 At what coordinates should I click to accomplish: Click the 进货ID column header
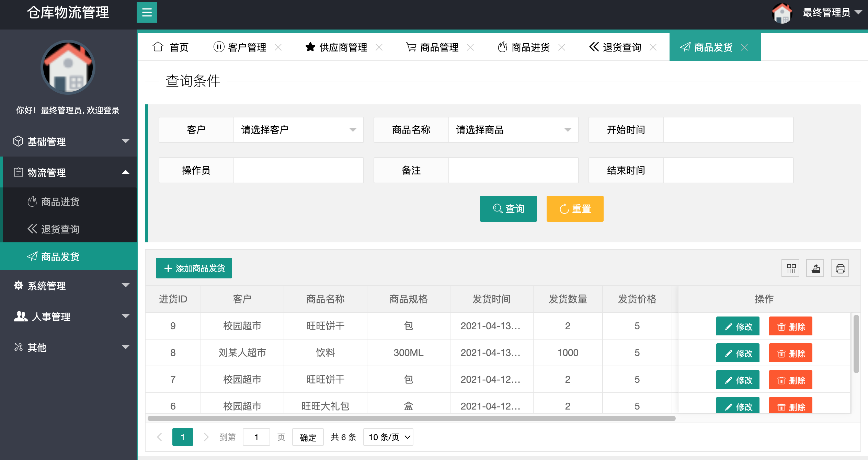(173, 299)
